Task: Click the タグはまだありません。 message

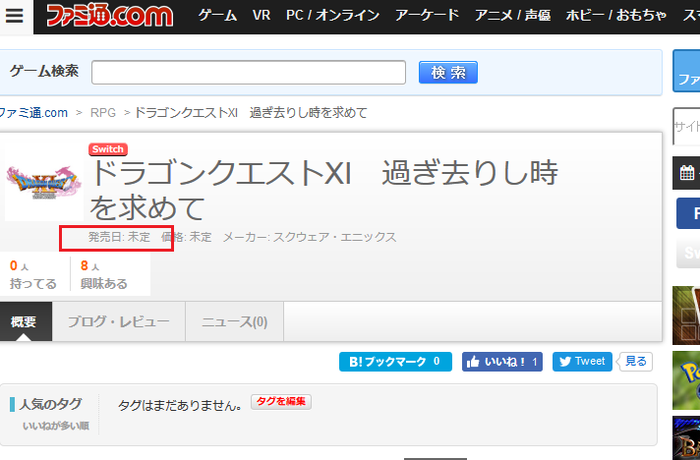Action: 180,406
